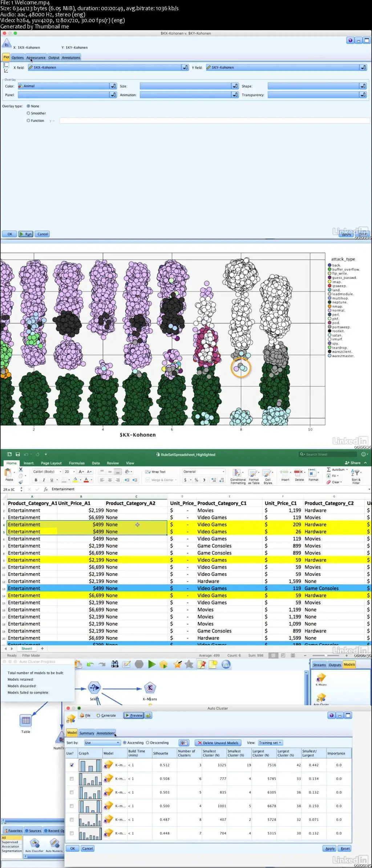
Task: Open the Shape overlay field picker
Action: point(363,86)
